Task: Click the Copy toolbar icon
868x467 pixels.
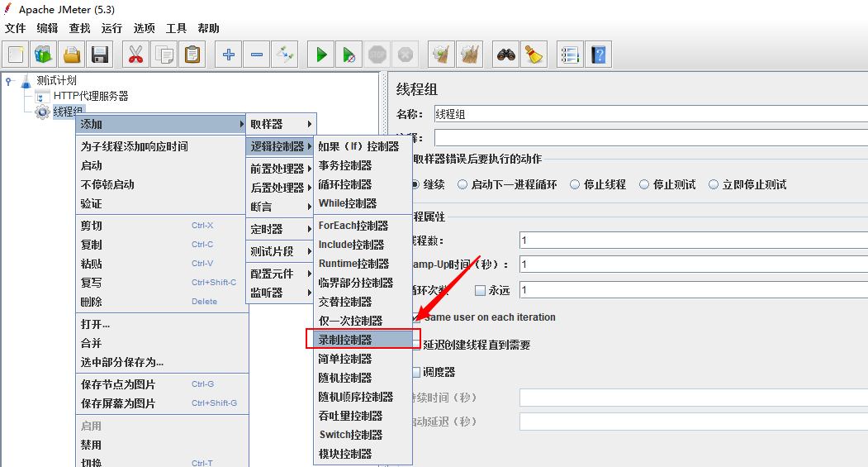Action: [164, 55]
